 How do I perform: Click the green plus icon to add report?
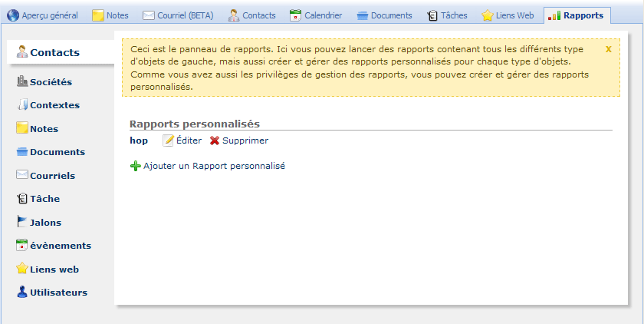click(x=136, y=165)
